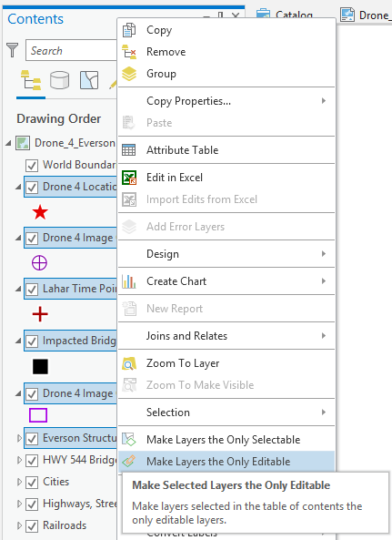
Task: Toggle visibility of Cities layer
Action: (x=32, y=482)
